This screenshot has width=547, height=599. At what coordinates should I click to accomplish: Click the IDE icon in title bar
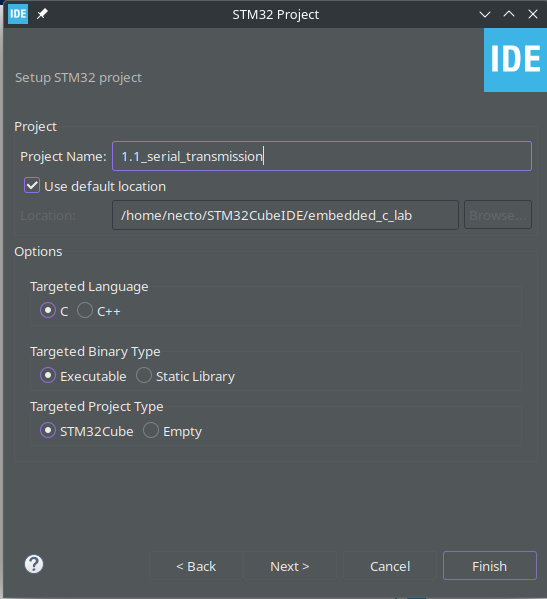(x=18, y=14)
